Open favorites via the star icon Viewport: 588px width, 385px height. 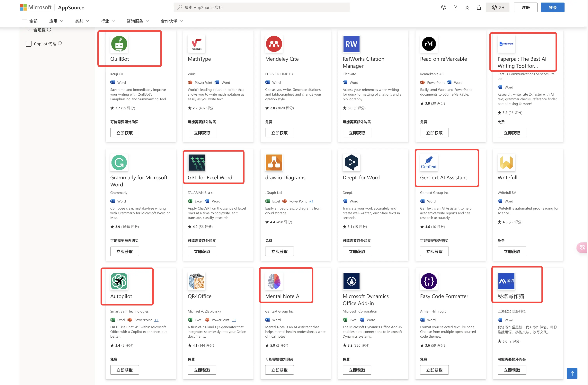click(467, 7)
